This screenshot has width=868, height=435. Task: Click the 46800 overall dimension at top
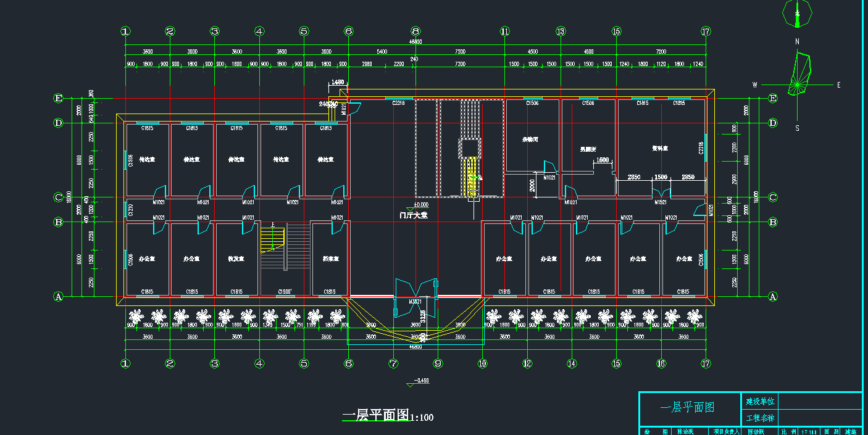[415, 42]
